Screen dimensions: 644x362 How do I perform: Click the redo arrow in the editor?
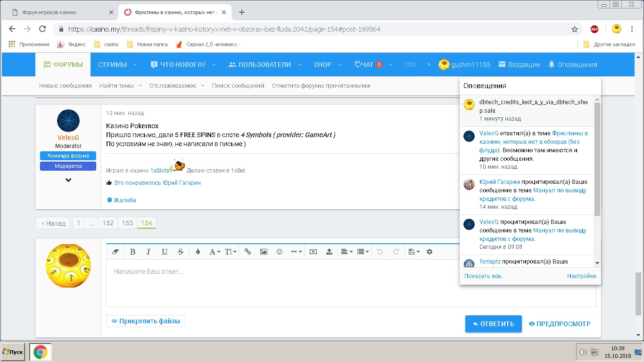coord(396,252)
